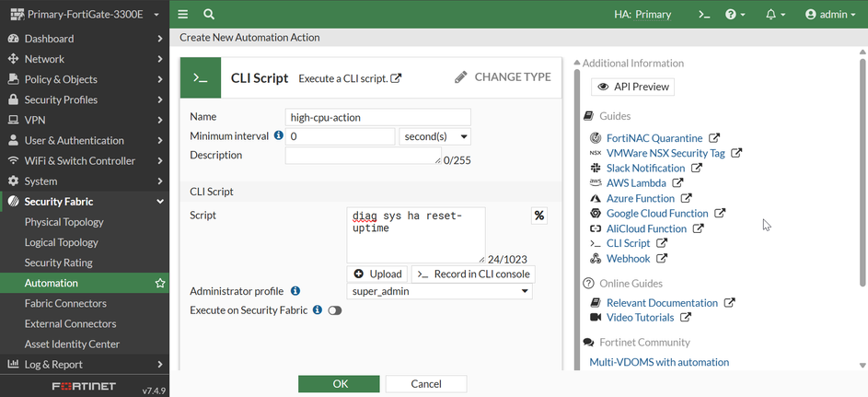The image size is (868, 397).
Task: Click the Minimum interval info icon
Action: pyautogui.click(x=279, y=135)
